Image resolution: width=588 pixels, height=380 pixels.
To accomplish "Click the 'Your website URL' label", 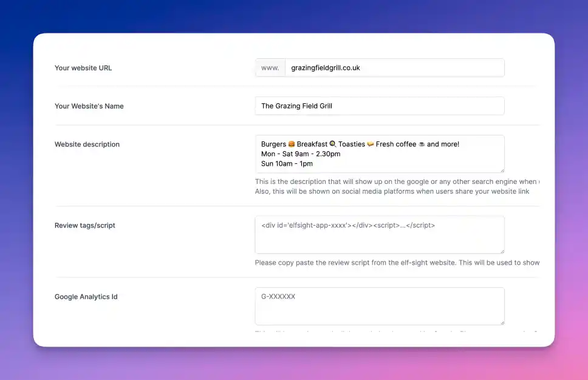I will pos(83,68).
